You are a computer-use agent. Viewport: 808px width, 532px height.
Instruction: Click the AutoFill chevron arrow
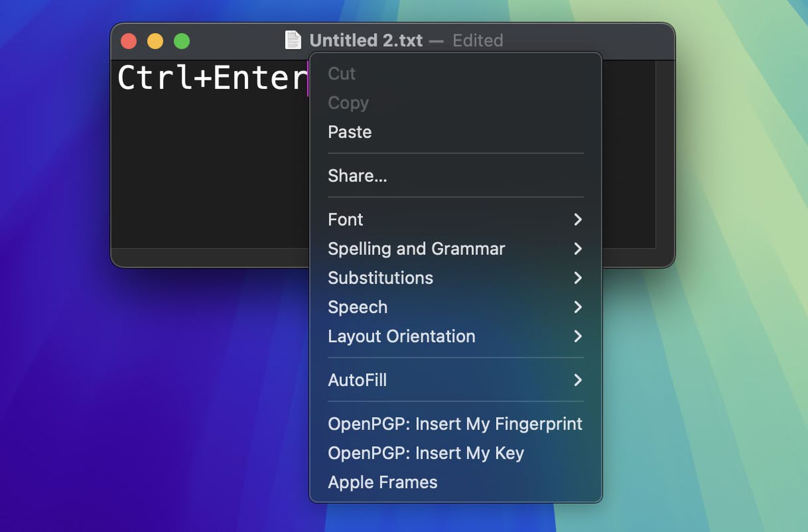(578, 380)
